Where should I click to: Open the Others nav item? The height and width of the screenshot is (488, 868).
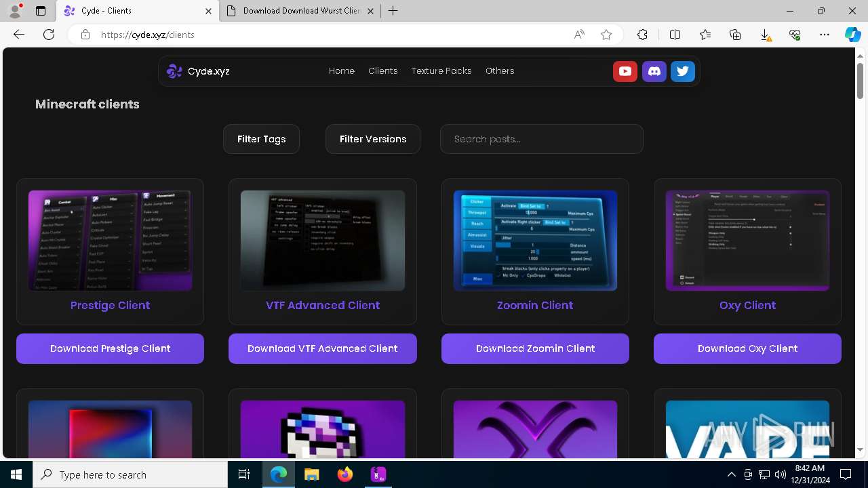(500, 71)
